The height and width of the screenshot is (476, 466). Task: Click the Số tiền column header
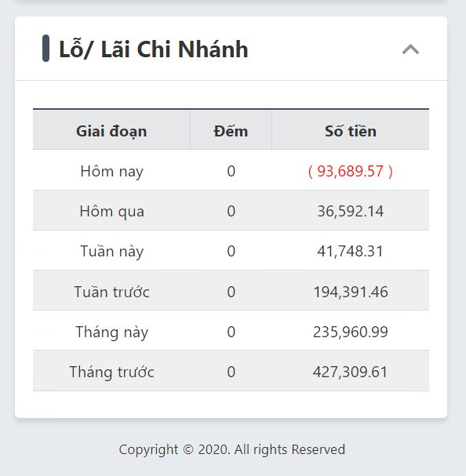pos(351,131)
